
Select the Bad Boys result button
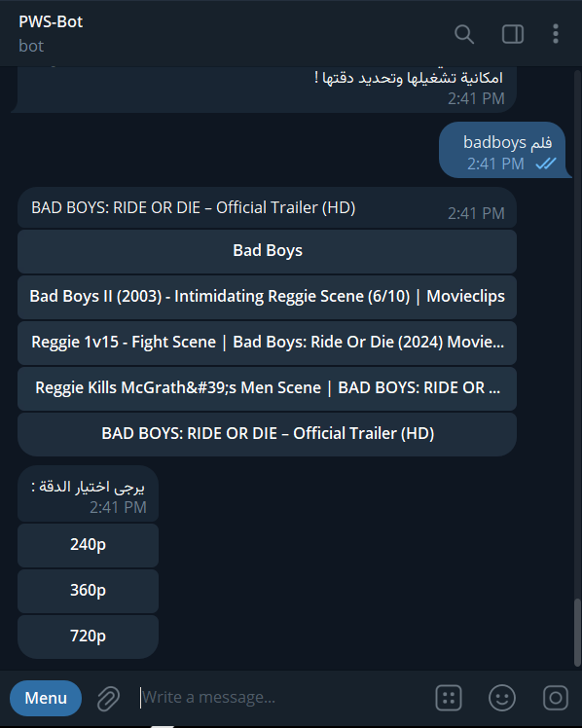tap(267, 251)
